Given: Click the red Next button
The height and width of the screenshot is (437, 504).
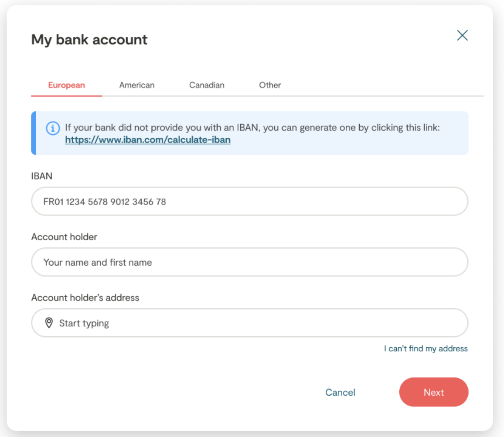Looking at the screenshot, I should (433, 392).
